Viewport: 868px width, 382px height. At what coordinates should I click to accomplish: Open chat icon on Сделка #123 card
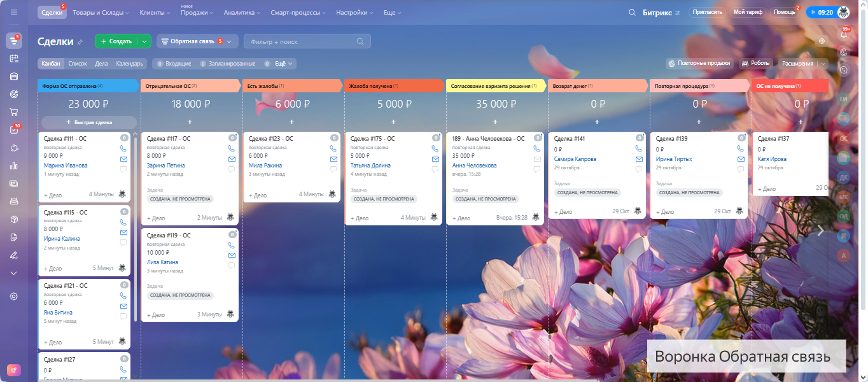click(333, 169)
